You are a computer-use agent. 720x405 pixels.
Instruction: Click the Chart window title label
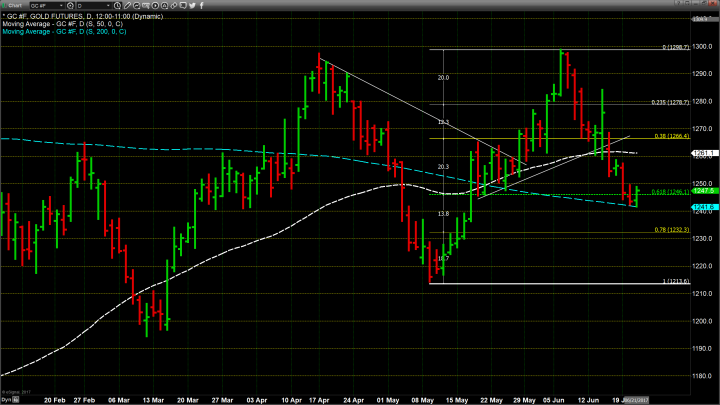pyautogui.click(x=15, y=6)
